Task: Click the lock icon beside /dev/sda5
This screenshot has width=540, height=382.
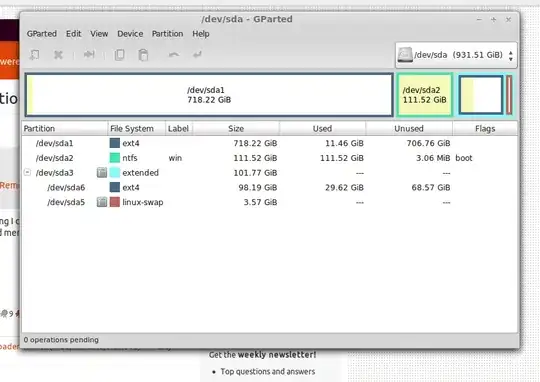Action: point(102,202)
